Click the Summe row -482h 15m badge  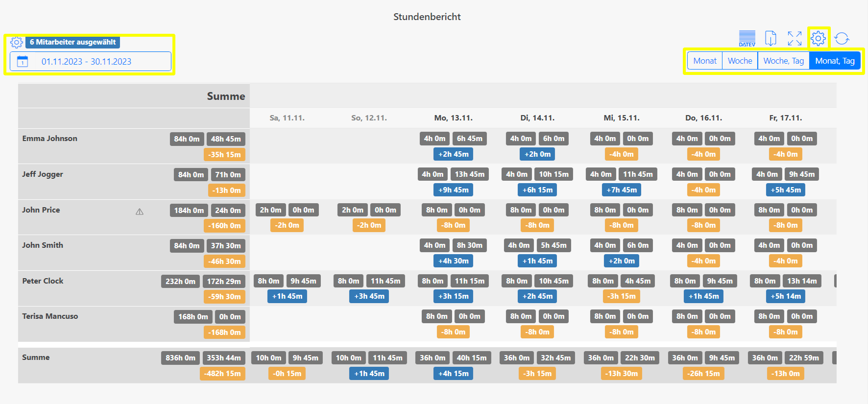[223, 374]
